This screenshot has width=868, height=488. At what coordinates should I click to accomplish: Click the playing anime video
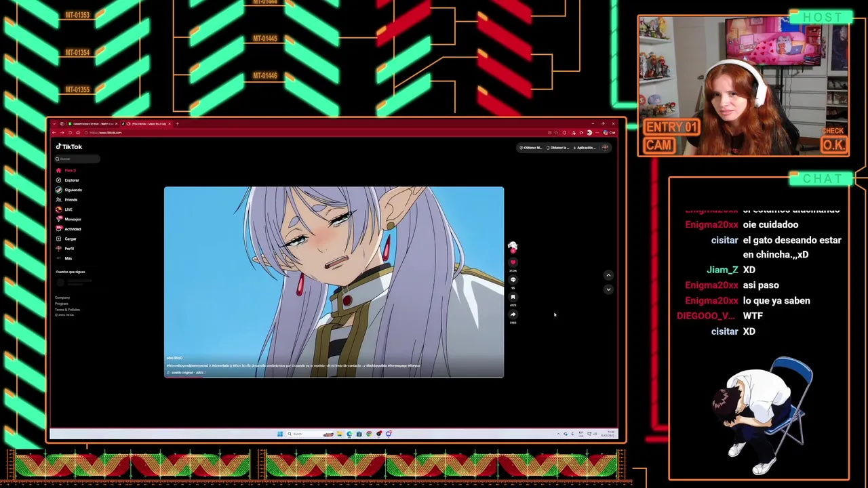pos(334,282)
